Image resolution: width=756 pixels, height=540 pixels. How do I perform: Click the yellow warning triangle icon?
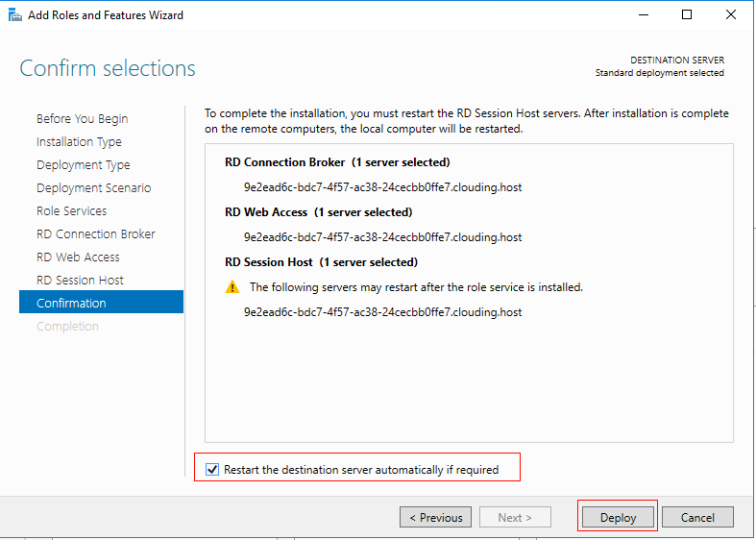232,287
